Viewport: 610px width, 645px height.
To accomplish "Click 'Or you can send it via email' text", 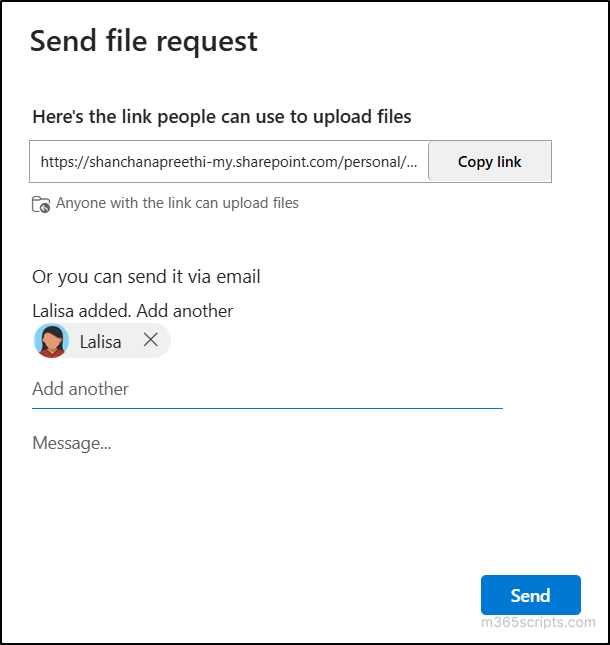I will coord(146,277).
